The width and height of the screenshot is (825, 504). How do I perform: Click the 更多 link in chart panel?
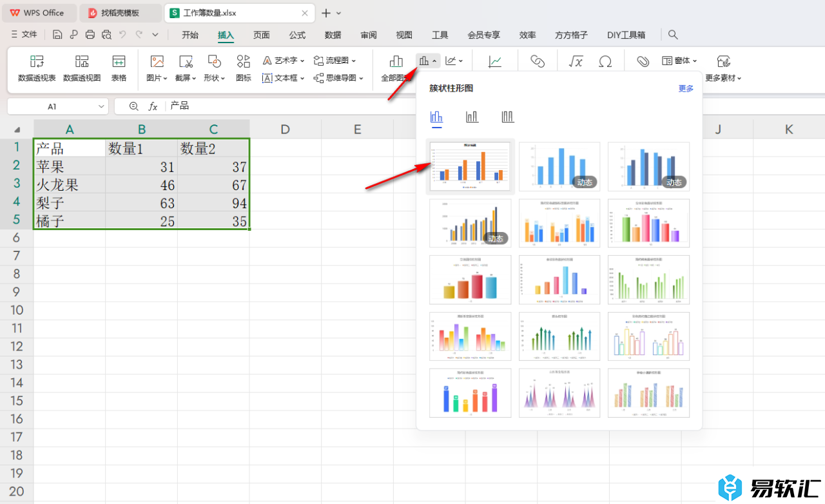point(686,89)
